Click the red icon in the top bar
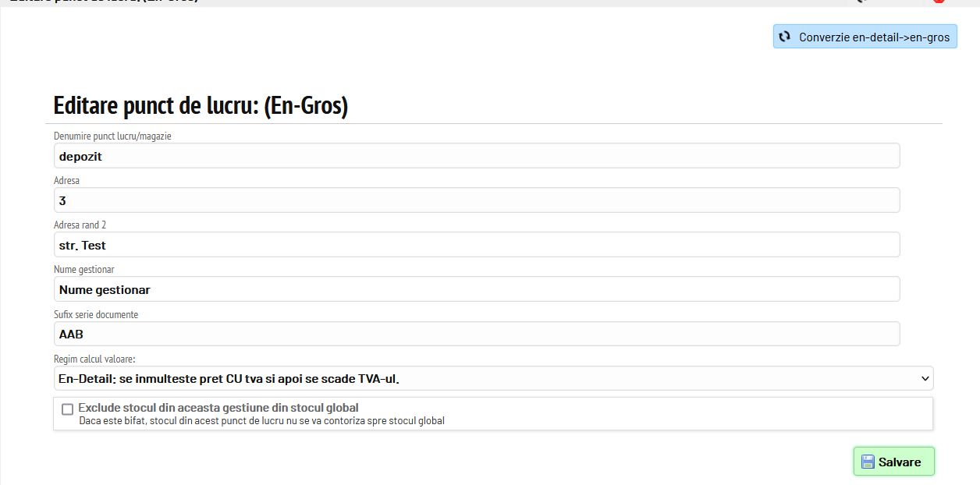 939,2
